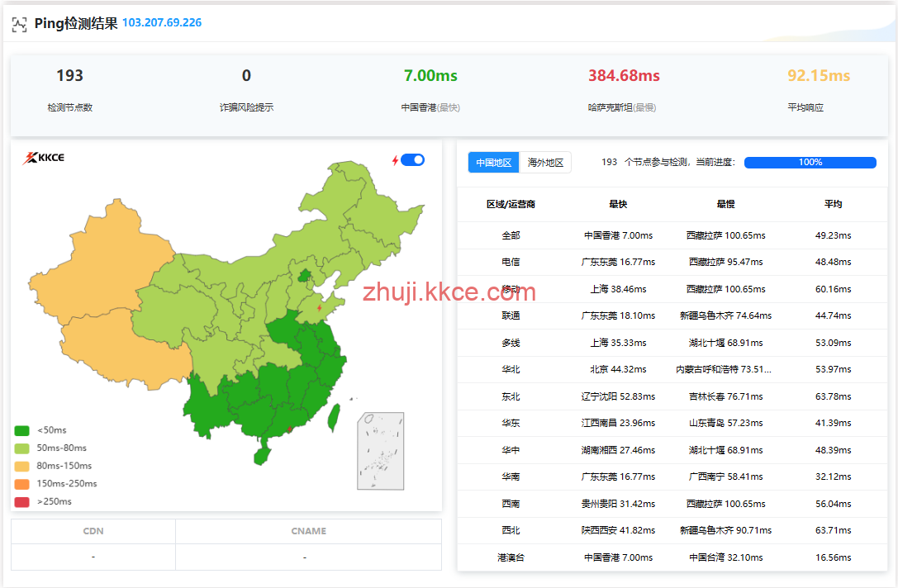Click the 港澳台 row in the table

pos(511,557)
